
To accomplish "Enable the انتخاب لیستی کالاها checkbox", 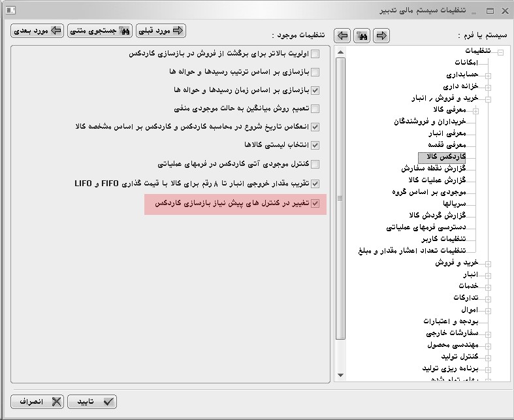I will pos(315,145).
